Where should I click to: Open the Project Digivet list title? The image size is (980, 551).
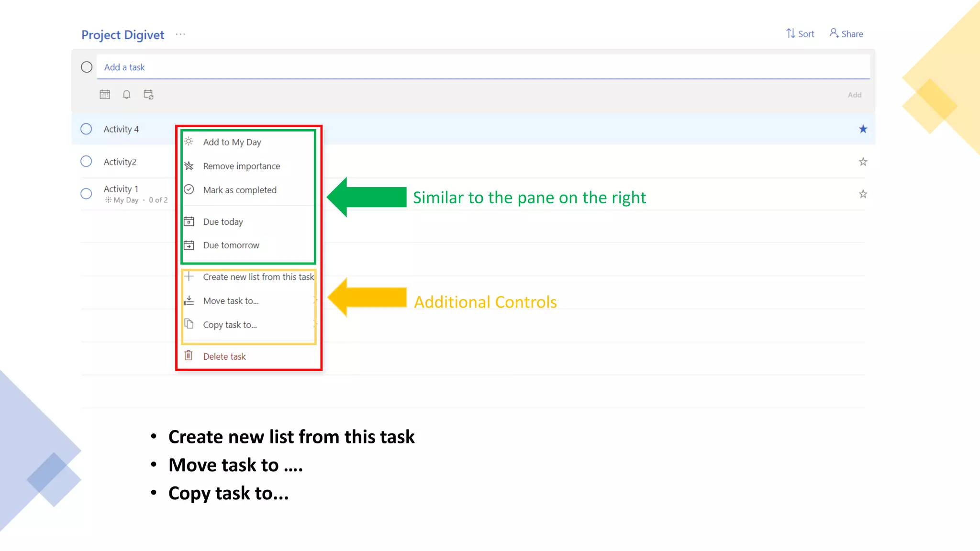tap(122, 35)
